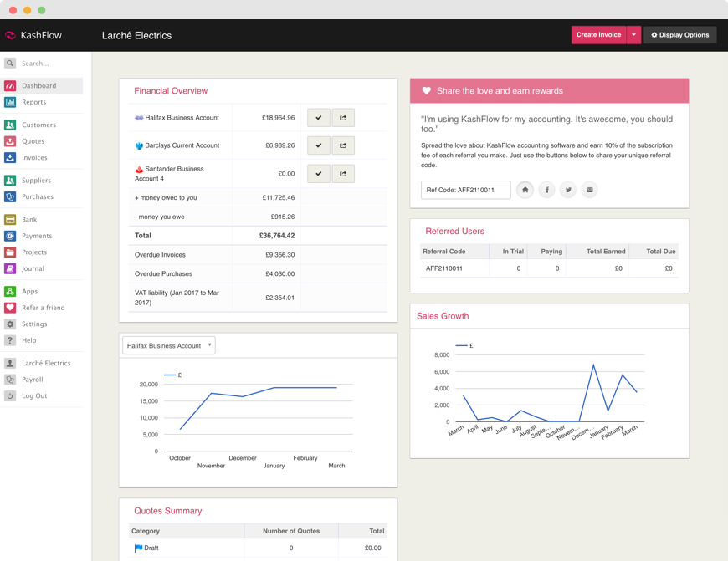Toggle the checkmark for Santander Business Account 4
Image resolution: width=728 pixels, height=561 pixels.
click(319, 174)
